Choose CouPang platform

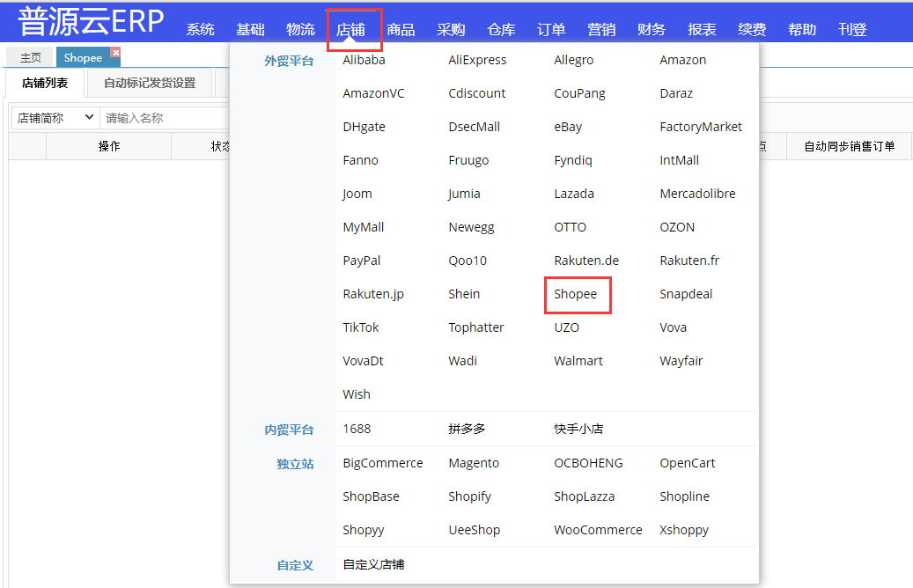[x=579, y=93]
